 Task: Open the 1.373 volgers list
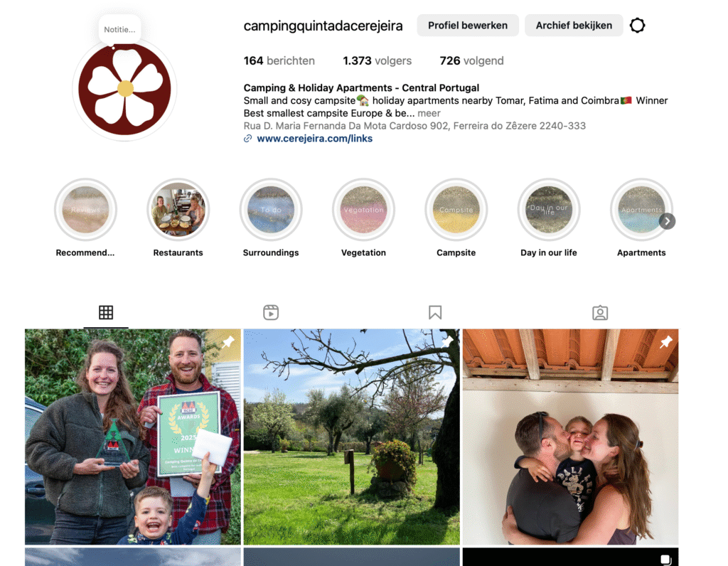point(377,61)
